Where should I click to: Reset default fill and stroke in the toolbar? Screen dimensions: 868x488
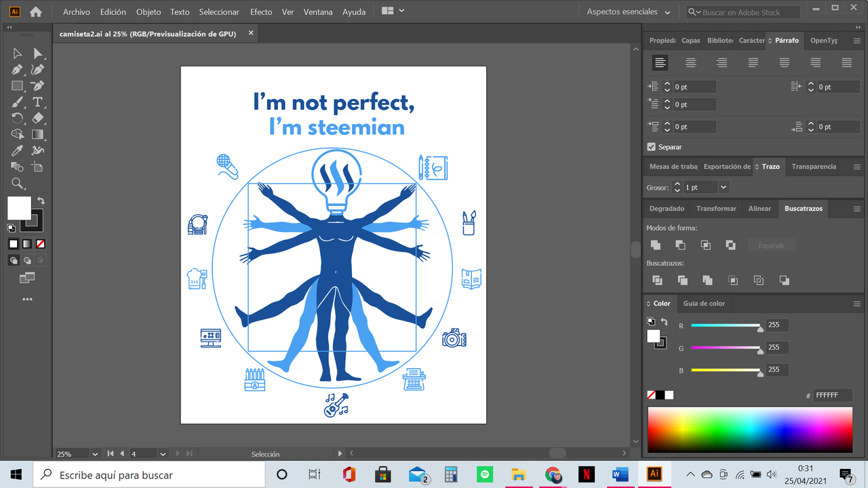click(11, 228)
